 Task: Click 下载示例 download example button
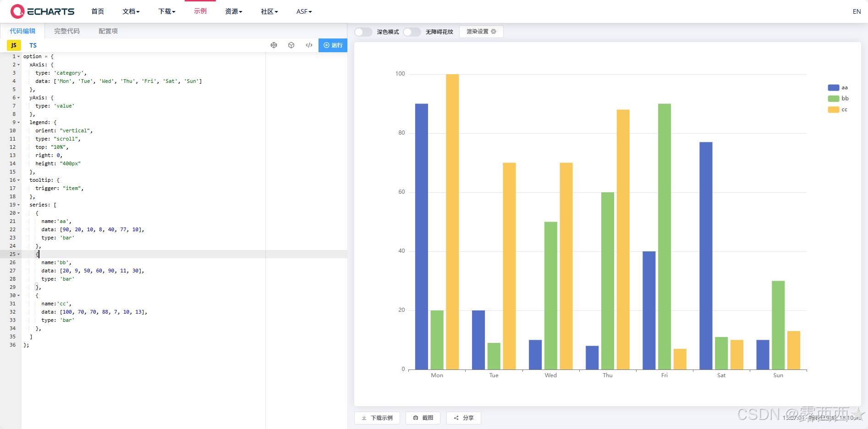point(377,418)
